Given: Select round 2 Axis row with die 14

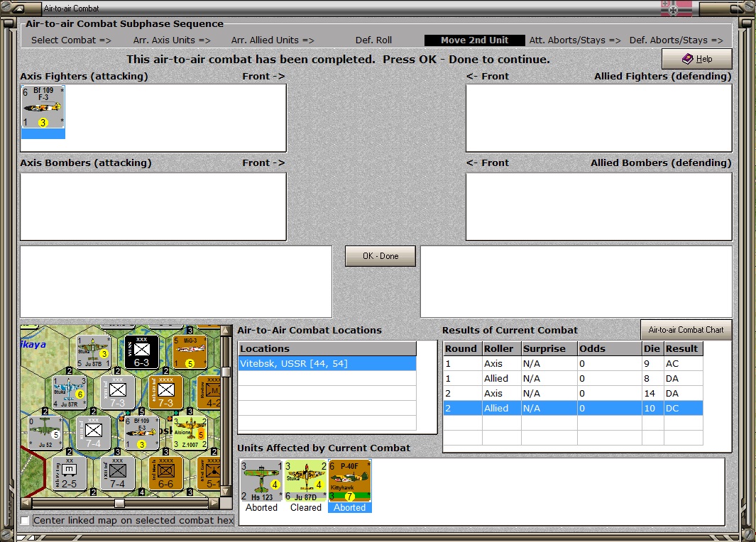Looking at the screenshot, I should coord(573,393).
